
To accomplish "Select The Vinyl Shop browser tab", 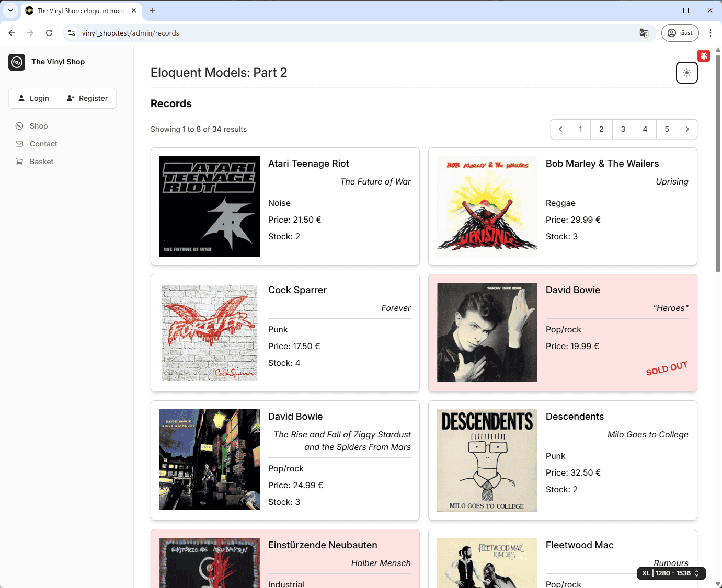I will 81,10.
